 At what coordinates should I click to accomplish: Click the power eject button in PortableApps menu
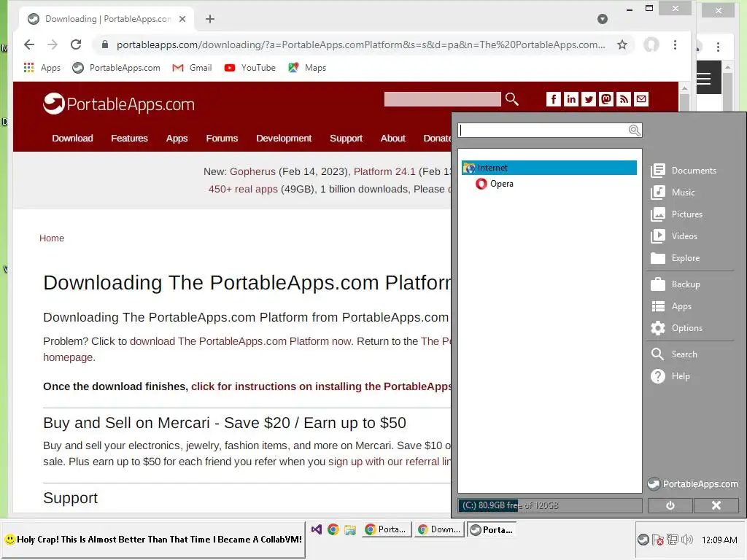(670, 505)
